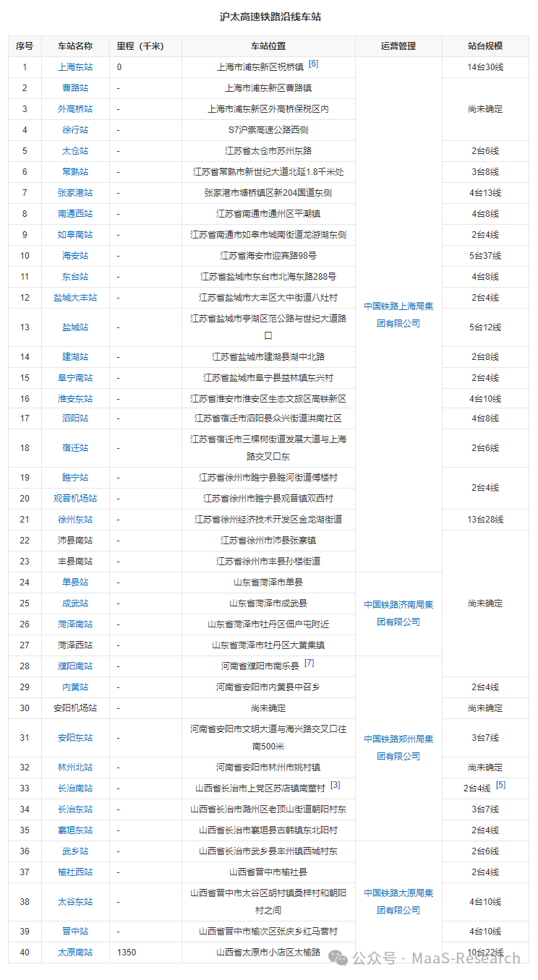
Task: Click the 车站名称 column header
Action: point(75,46)
